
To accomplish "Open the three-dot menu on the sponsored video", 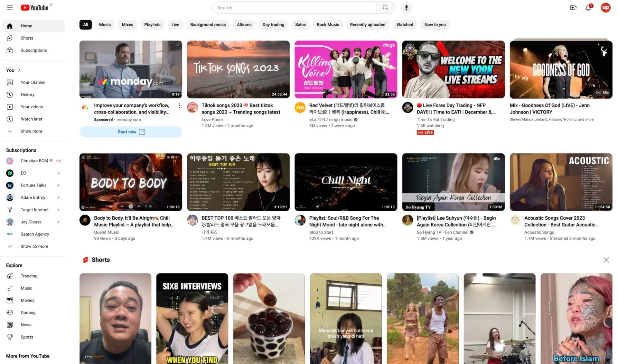I will [x=180, y=105].
